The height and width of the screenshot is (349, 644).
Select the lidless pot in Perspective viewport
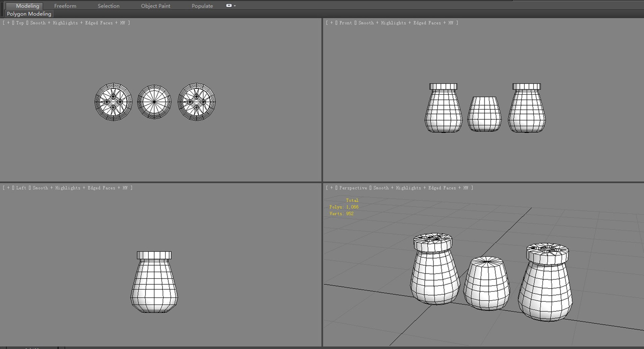(487, 284)
